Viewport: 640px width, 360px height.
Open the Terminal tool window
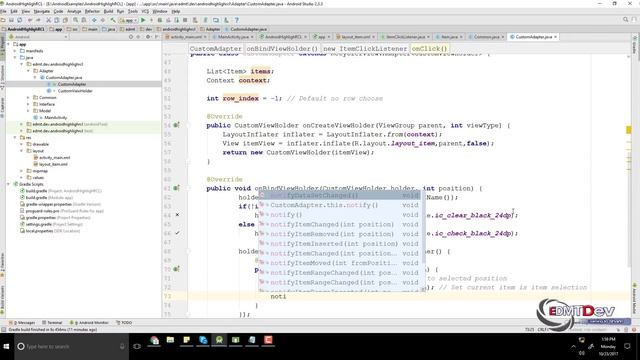point(52,322)
